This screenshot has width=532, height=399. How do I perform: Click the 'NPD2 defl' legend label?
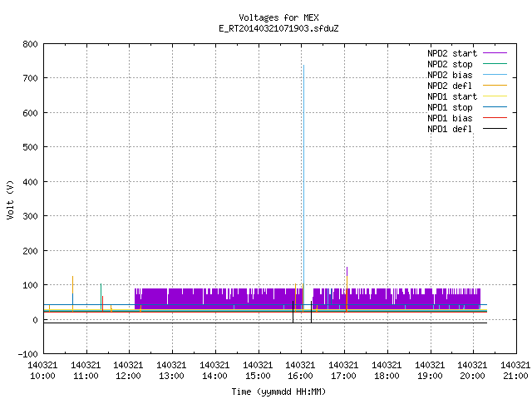click(450, 86)
